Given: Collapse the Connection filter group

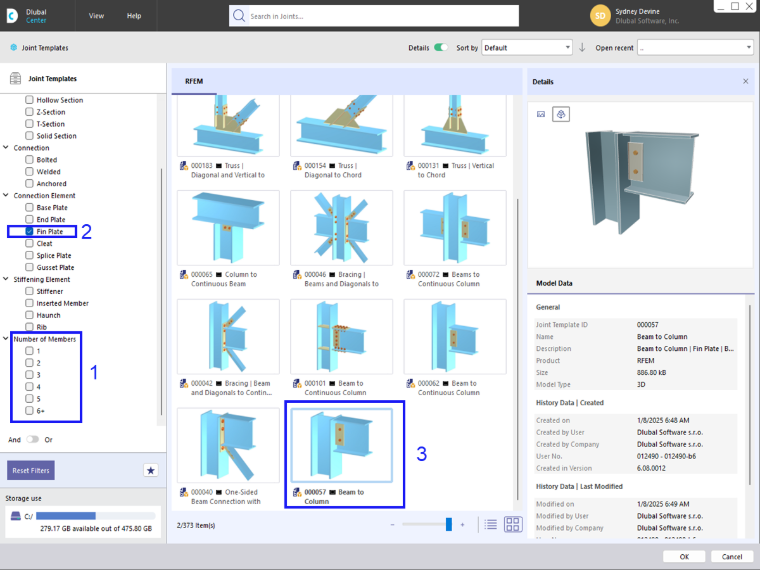Looking at the screenshot, I should coord(6,147).
